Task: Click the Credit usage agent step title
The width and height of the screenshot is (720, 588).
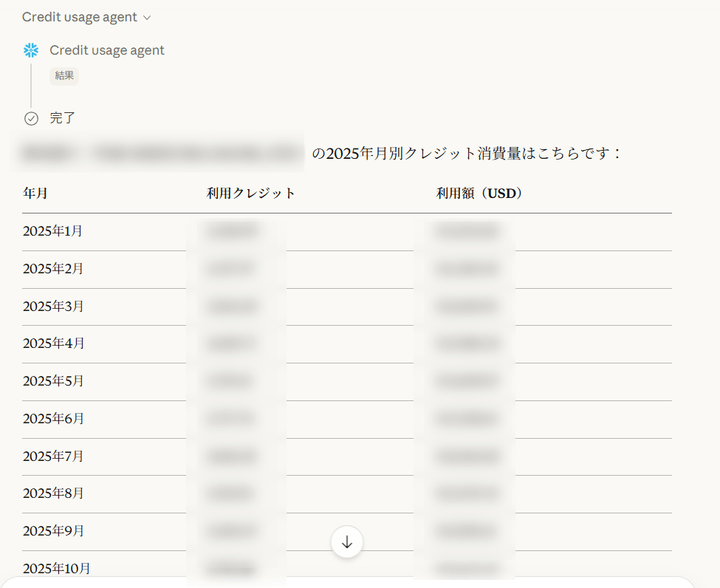Action: [x=107, y=50]
